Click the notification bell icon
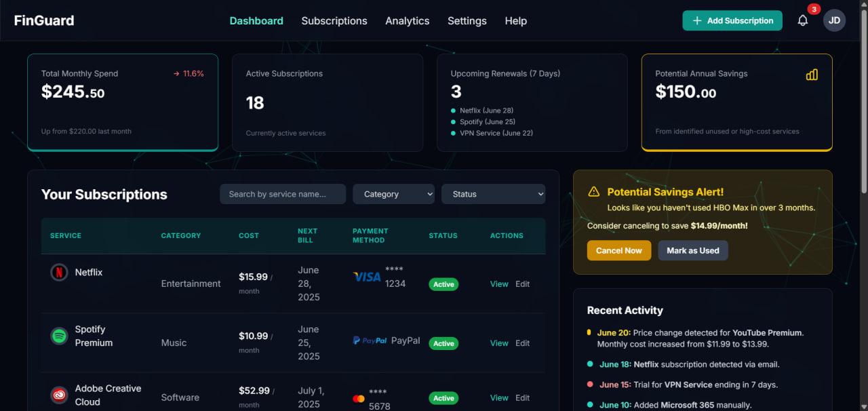The height and width of the screenshot is (411, 868). 803,20
